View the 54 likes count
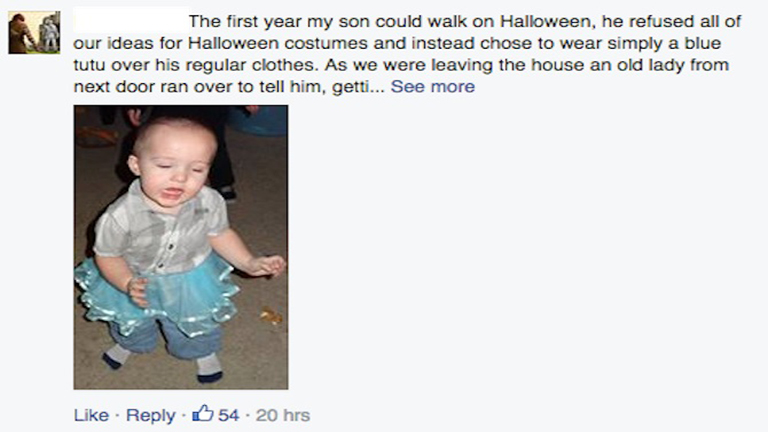 click(x=228, y=415)
